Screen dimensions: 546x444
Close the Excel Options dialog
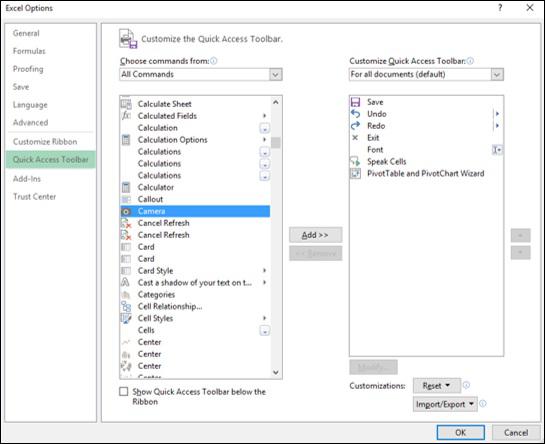coord(530,8)
